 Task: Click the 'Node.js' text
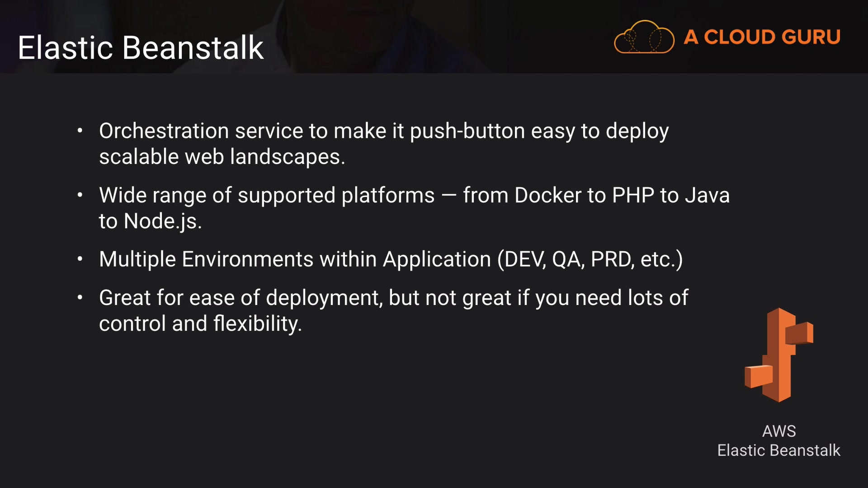tap(162, 221)
